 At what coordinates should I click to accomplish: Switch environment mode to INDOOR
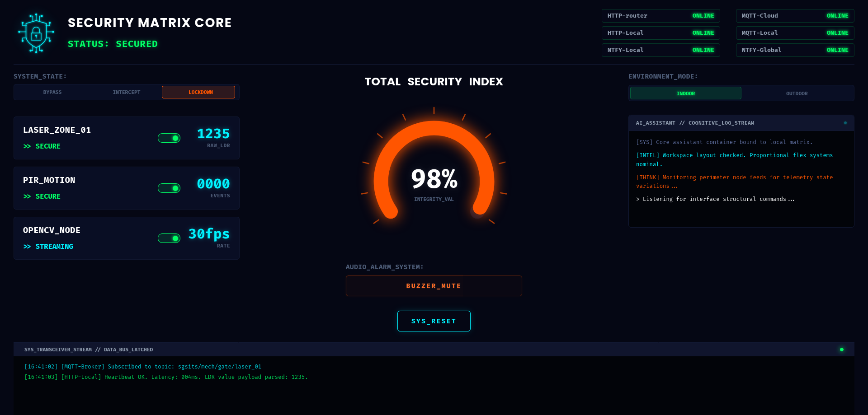686,93
